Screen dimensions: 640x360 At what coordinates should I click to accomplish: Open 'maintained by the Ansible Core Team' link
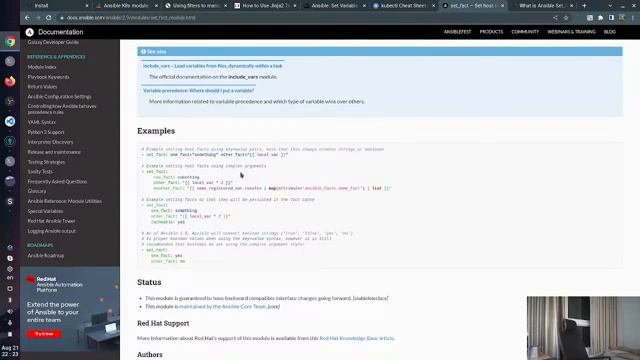tap(222, 307)
